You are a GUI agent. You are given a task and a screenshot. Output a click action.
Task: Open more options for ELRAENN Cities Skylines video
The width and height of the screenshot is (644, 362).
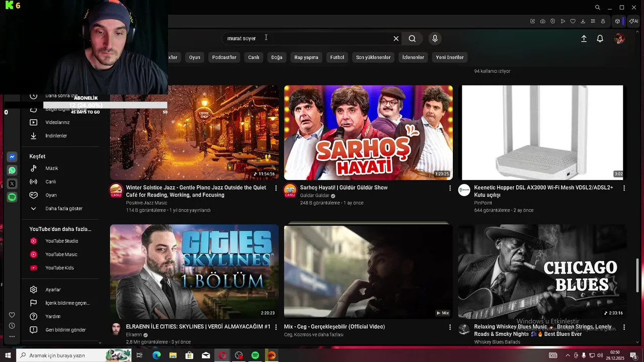(x=276, y=327)
